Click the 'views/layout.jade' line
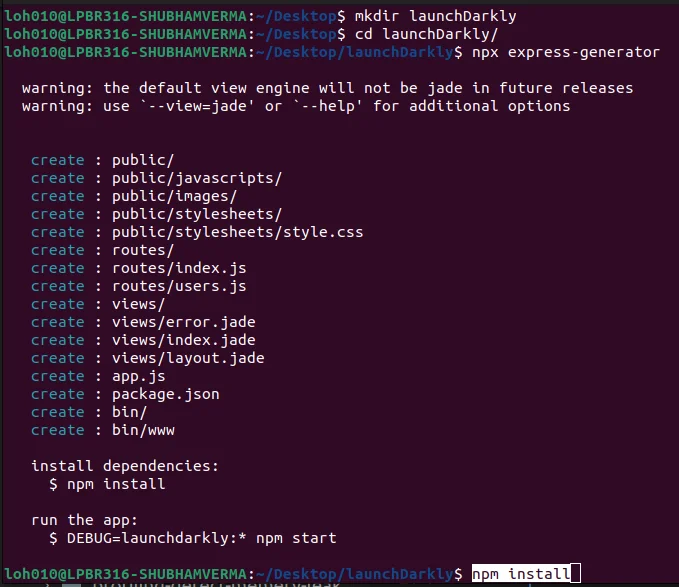 click(148, 358)
